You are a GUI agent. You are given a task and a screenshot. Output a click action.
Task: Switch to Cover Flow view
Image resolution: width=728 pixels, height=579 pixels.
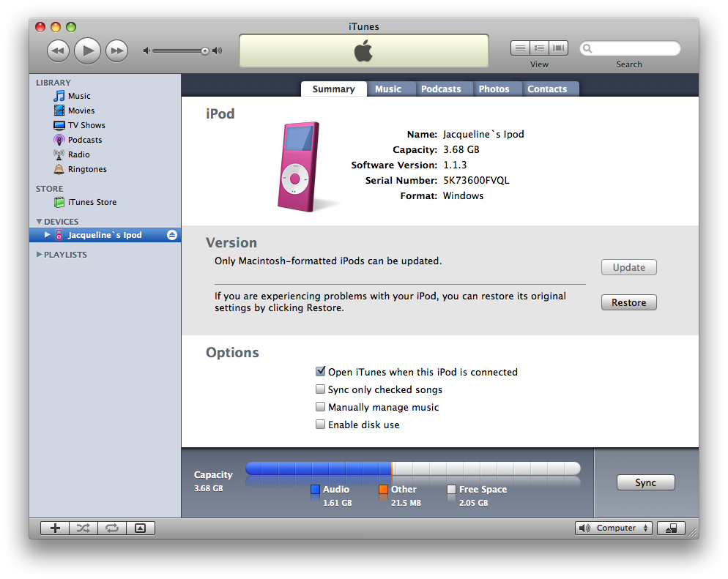(559, 48)
